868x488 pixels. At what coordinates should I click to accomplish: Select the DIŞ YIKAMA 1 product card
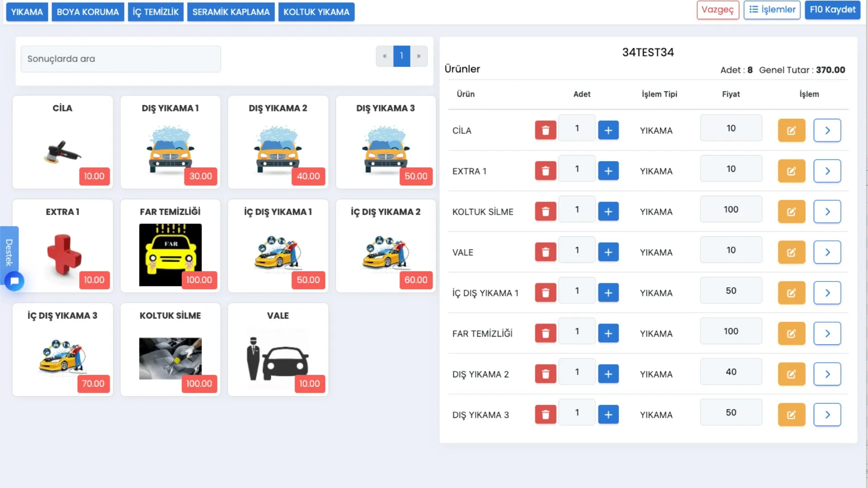click(170, 142)
